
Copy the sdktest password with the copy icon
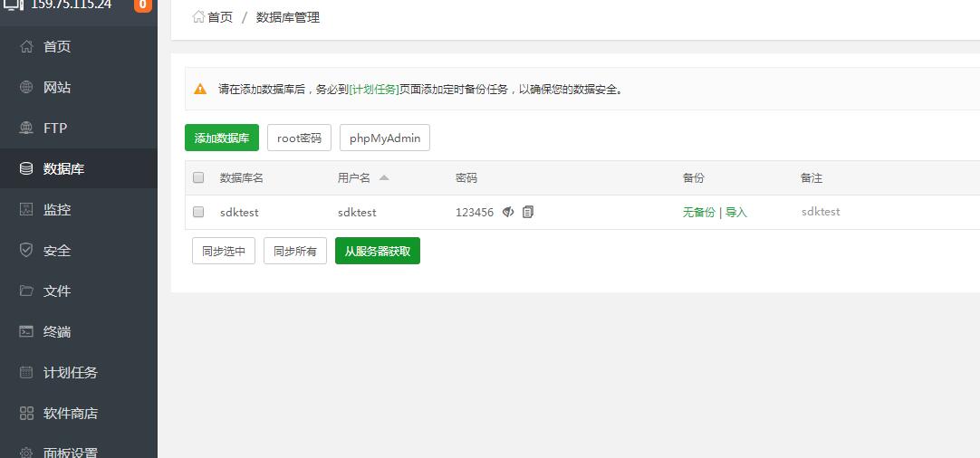click(528, 212)
